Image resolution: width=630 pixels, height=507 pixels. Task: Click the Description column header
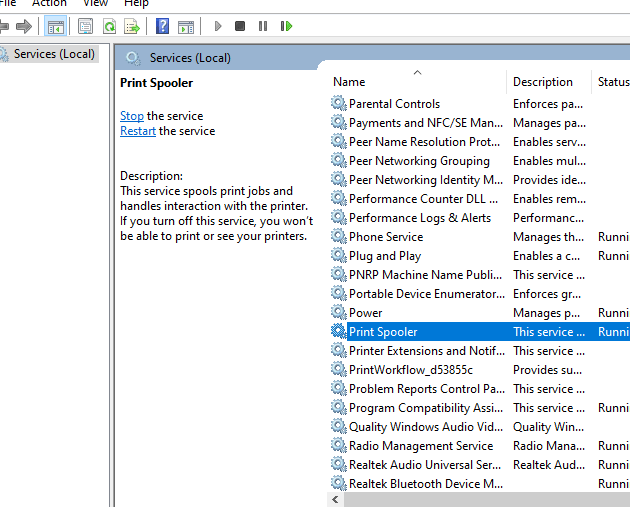pos(543,82)
